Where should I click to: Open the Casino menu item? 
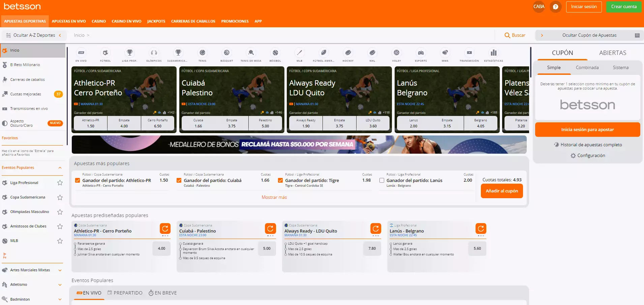99,21
